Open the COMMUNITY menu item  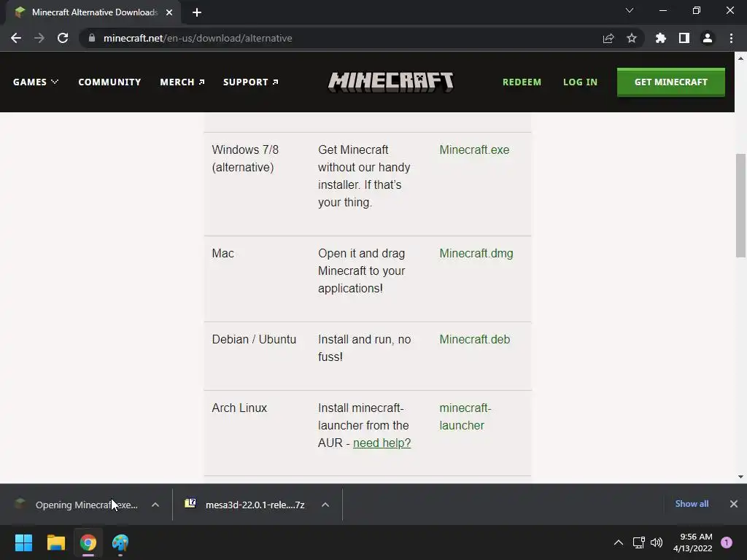pos(109,82)
